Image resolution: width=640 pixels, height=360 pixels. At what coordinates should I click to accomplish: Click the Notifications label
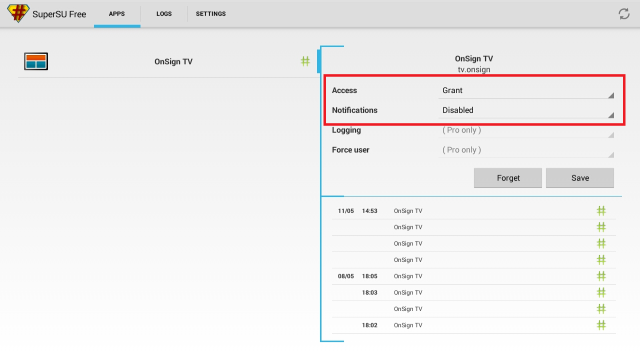tap(355, 110)
